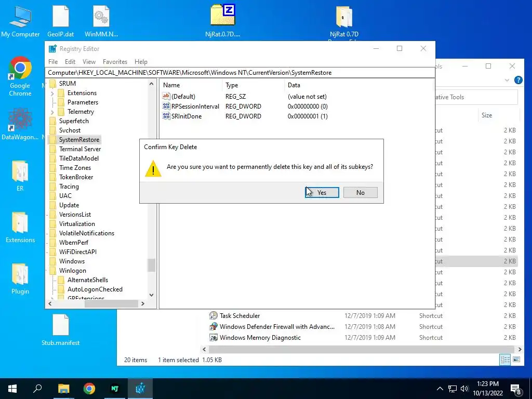The height and width of the screenshot is (399, 532).
Task: Click the warning icon in confirm dialog
Action: tap(153, 169)
